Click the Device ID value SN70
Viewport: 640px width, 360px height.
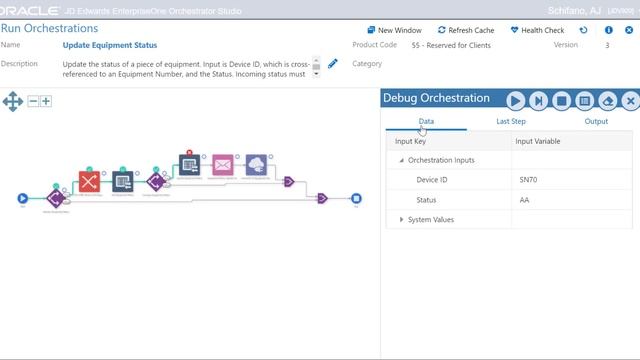click(x=528, y=180)
